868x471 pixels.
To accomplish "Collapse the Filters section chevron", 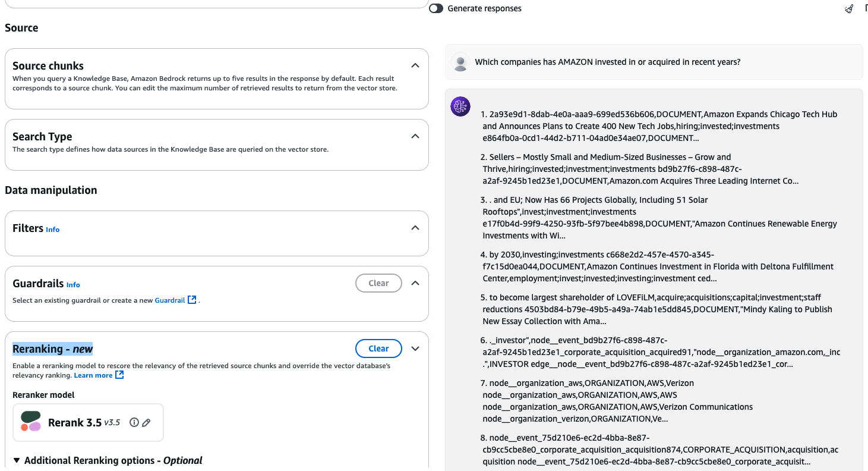I will pos(415,228).
